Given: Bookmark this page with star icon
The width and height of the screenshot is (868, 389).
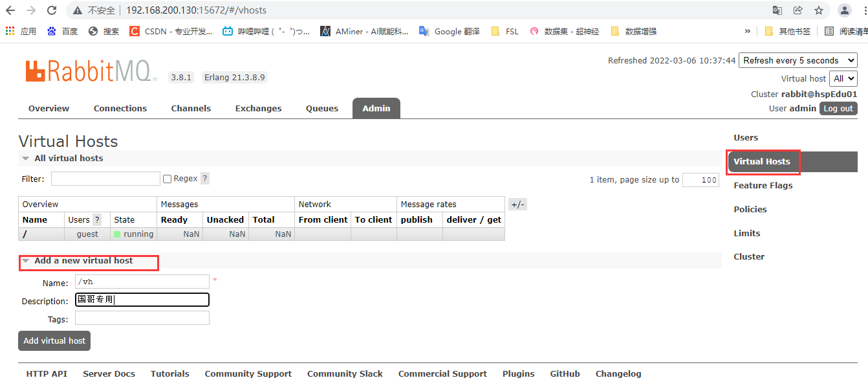Looking at the screenshot, I should tap(819, 10).
